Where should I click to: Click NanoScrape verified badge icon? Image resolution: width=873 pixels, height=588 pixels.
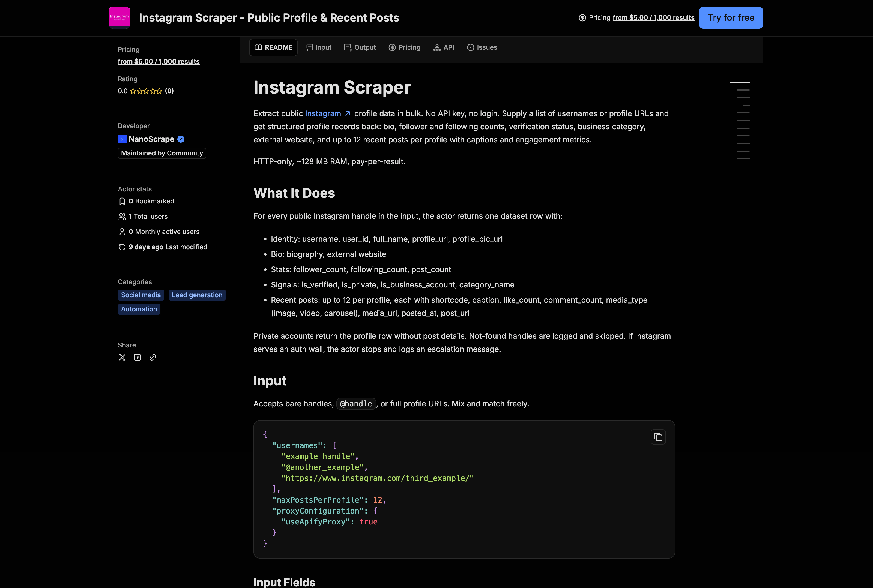[181, 139]
